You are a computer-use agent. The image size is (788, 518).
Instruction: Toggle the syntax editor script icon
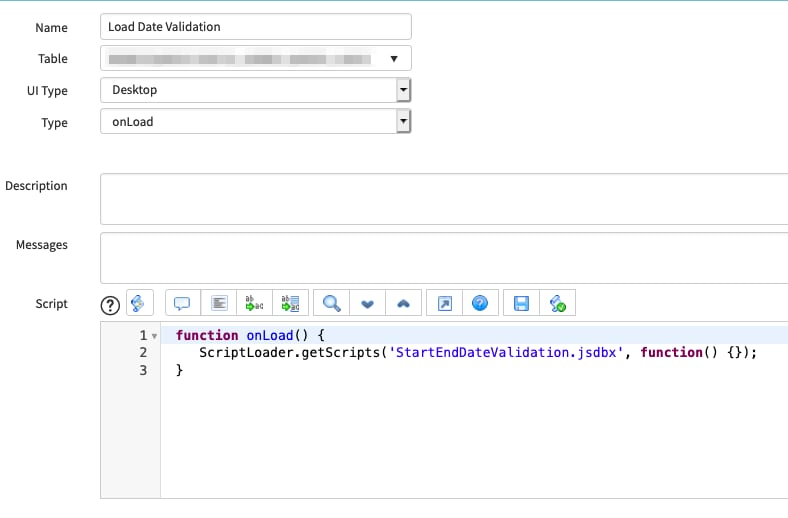pyautogui.click(x=138, y=304)
